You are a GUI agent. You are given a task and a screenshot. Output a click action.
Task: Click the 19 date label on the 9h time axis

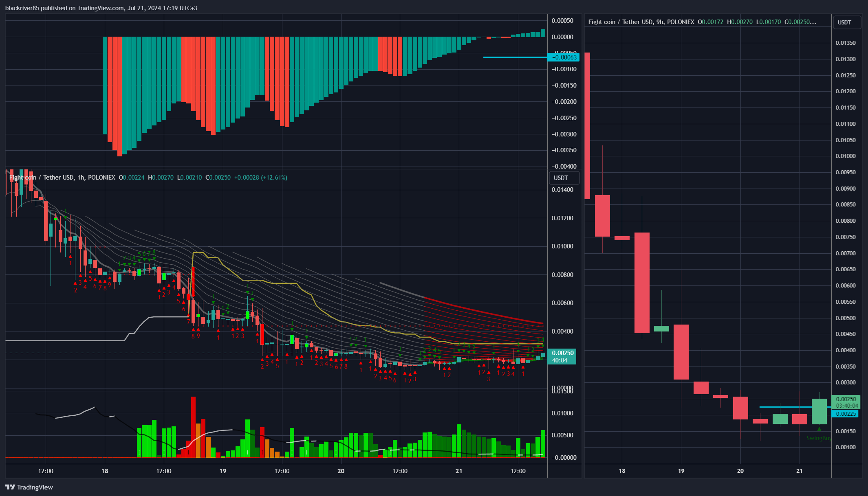click(x=681, y=471)
